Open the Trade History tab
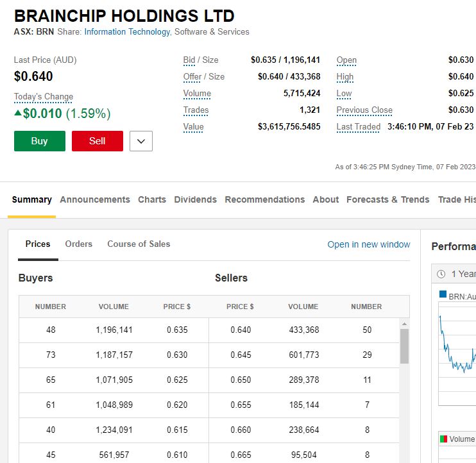This screenshot has width=476, height=463. (457, 199)
